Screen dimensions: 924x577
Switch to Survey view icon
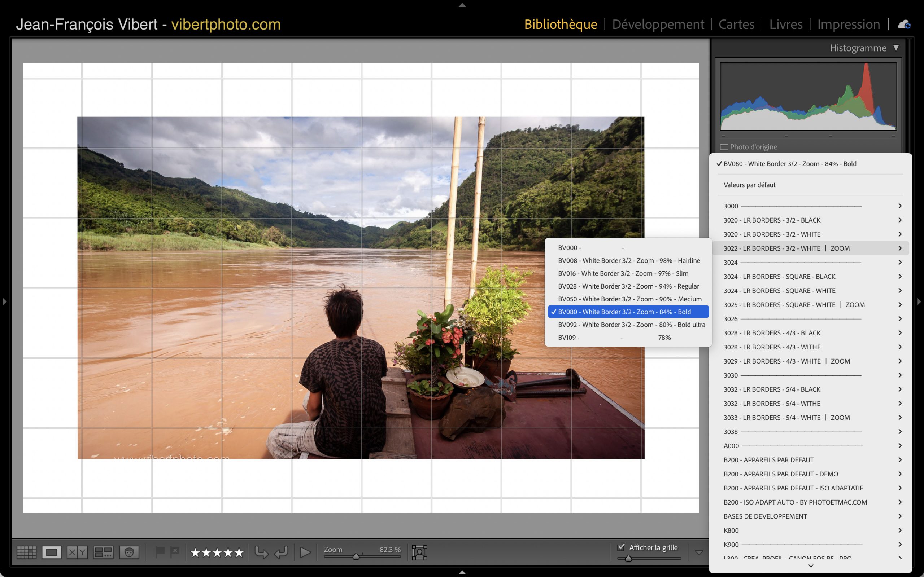pos(103,552)
